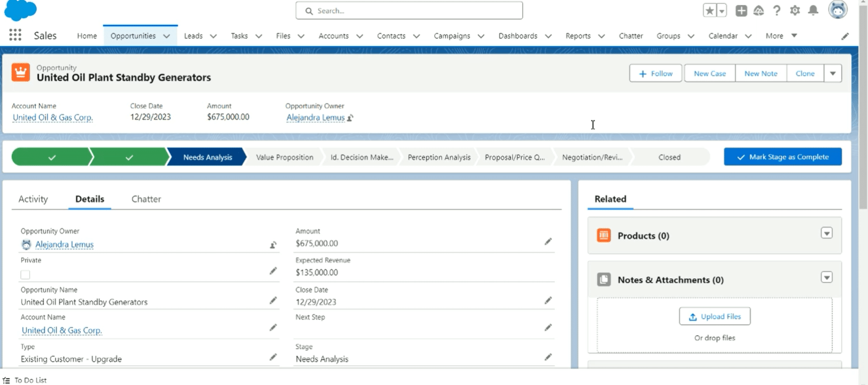Open United Oil & Gas Corp. header link
This screenshot has height=385, width=868.
(x=52, y=117)
